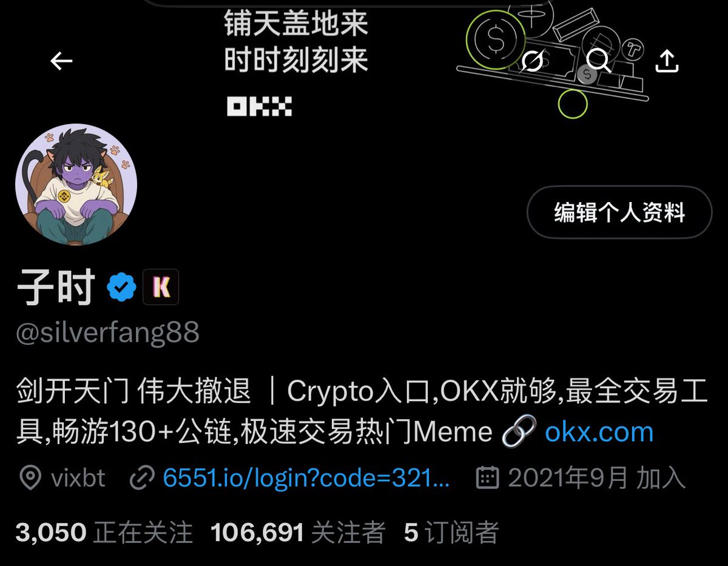Tap the calendar icon by join date

coord(487,479)
